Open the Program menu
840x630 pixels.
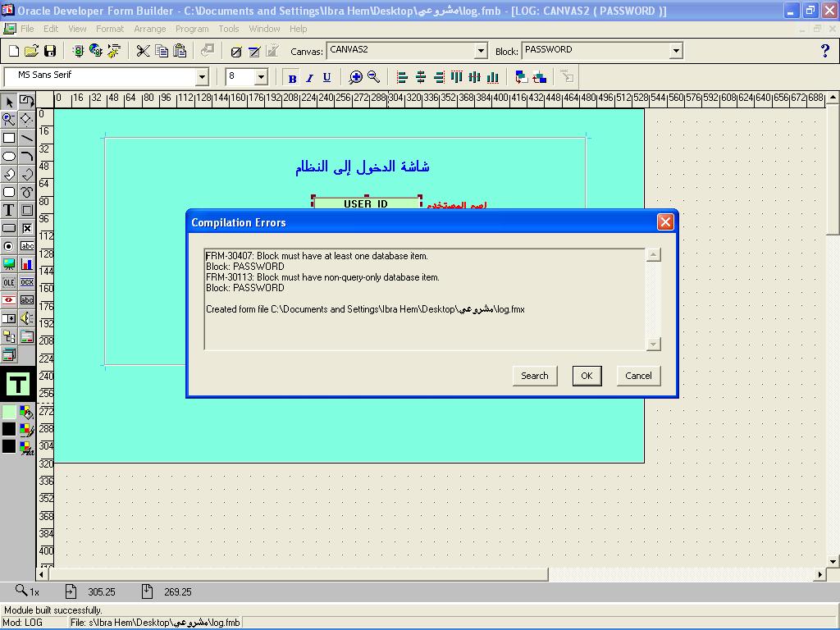192,29
